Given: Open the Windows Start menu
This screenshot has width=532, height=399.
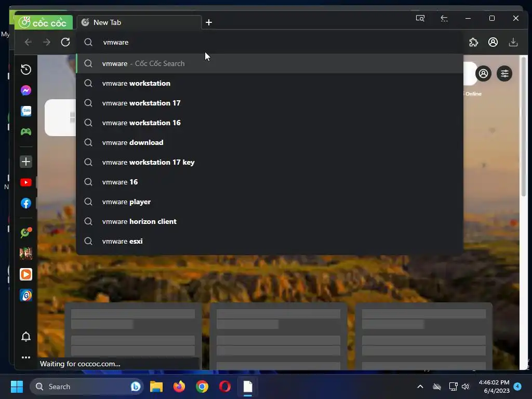Looking at the screenshot, I should click(x=17, y=387).
